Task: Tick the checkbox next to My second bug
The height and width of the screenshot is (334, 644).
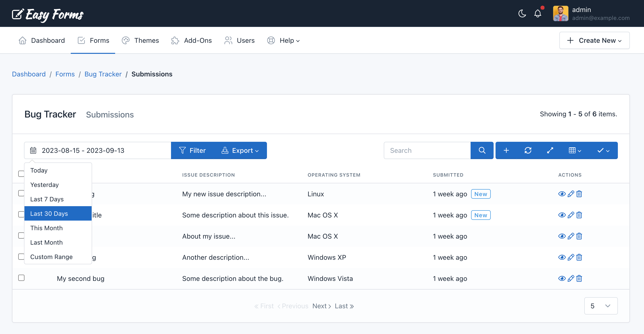Action: [x=21, y=278]
